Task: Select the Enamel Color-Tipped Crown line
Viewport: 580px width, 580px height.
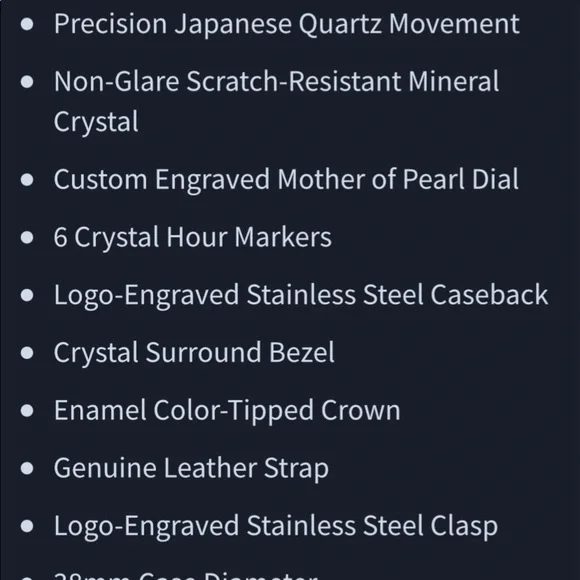Action: pyautogui.click(x=227, y=411)
